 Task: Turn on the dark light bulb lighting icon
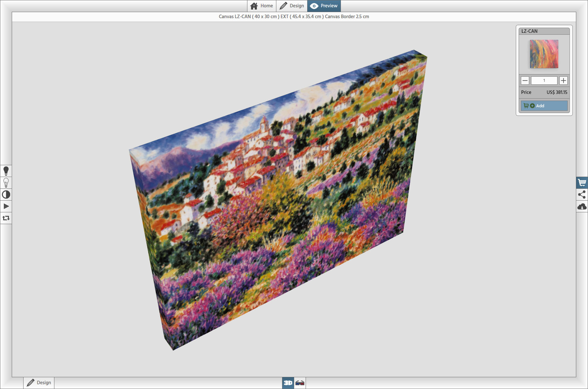(6, 171)
